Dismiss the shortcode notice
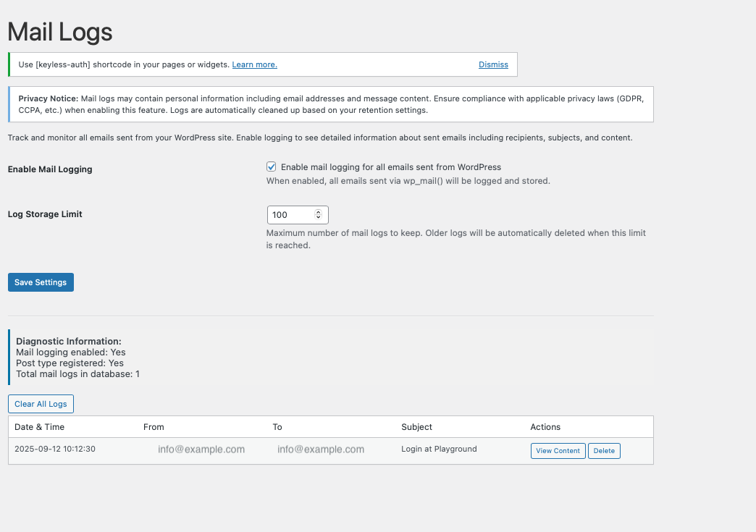Image resolution: width=756 pixels, height=532 pixels. 493,64
